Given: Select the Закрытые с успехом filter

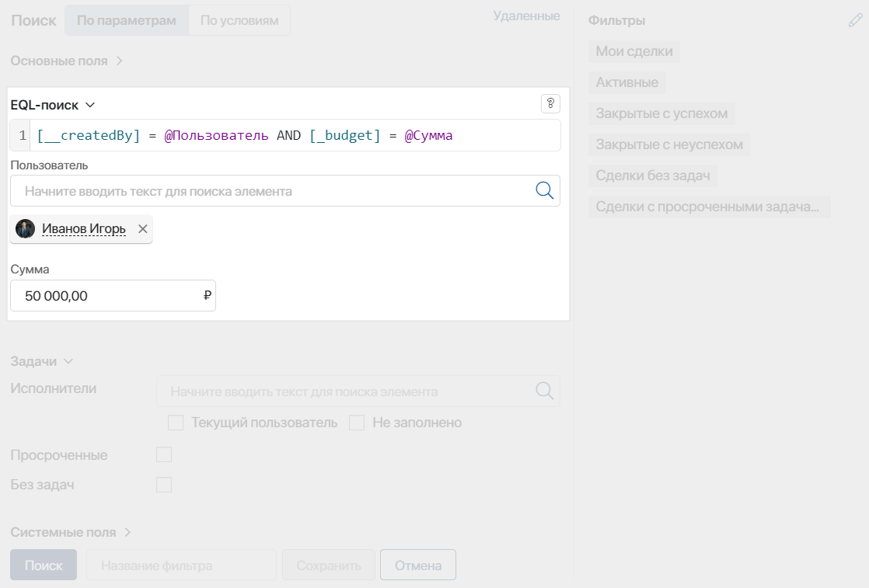Looking at the screenshot, I should [x=661, y=113].
